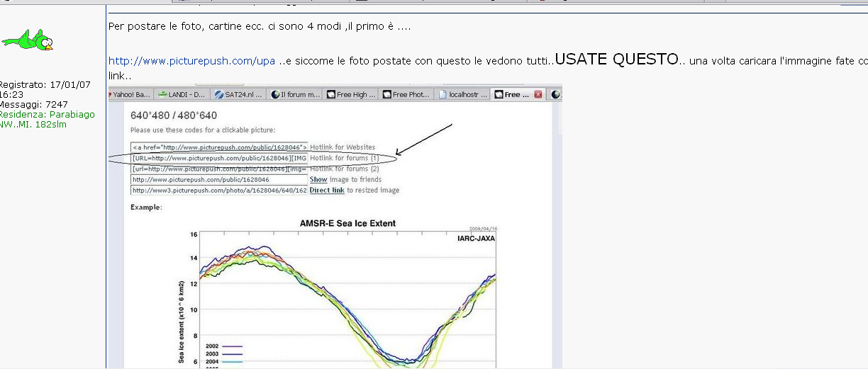Click the LANDI tab favicon icon

point(162,94)
